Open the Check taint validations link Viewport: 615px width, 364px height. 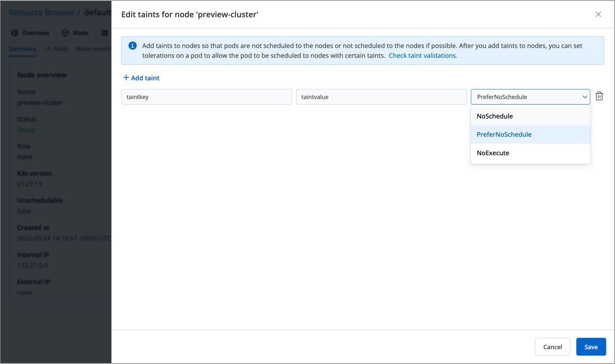(x=423, y=56)
